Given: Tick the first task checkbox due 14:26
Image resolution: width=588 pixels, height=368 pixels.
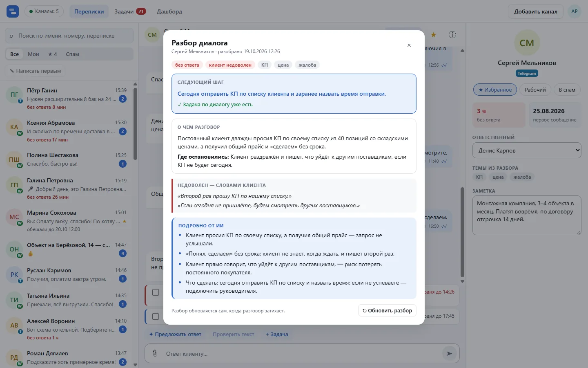Looking at the screenshot, I should pyautogui.click(x=156, y=292).
